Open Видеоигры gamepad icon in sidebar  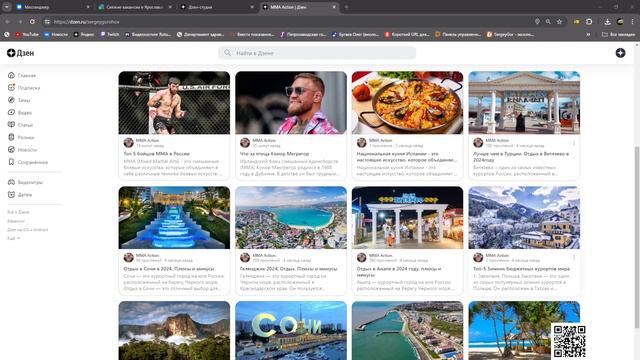[11, 182]
